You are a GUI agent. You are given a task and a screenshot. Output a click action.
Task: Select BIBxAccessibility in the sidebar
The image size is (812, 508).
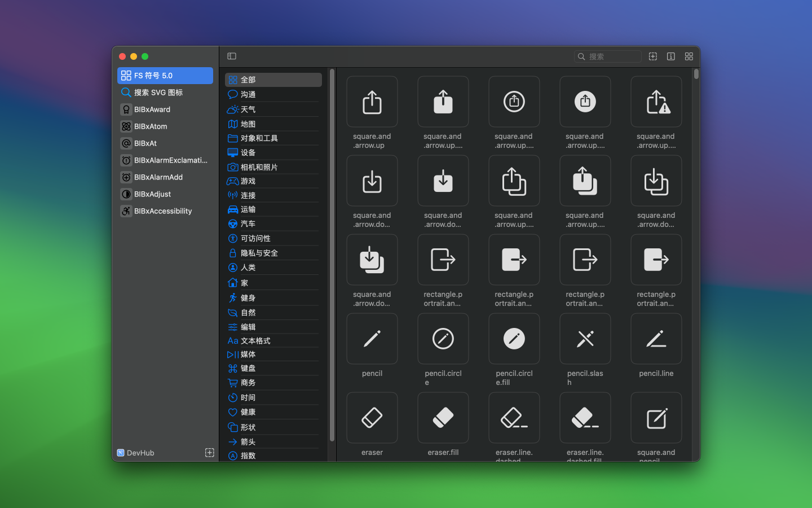point(165,211)
